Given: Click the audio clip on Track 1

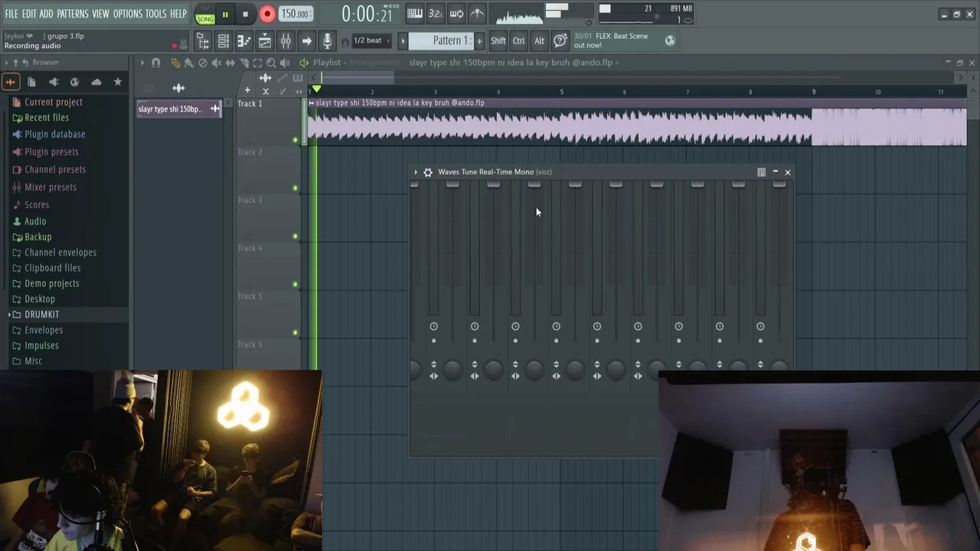Looking at the screenshot, I should click(x=637, y=122).
